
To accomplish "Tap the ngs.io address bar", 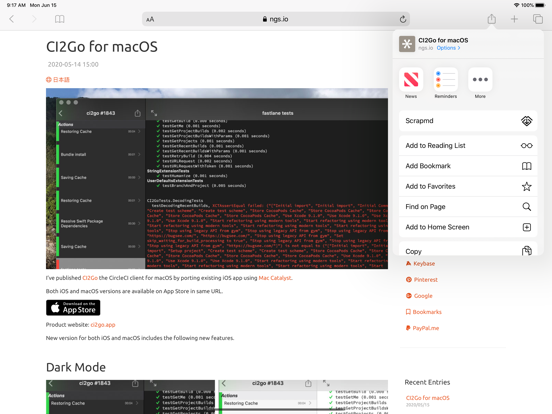I will pyautogui.click(x=276, y=19).
